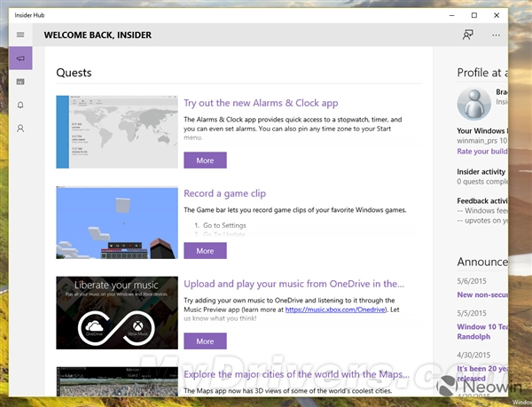The width and height of the screenshot is (532, 407).
Task: Click More under Alarms & Clock quest
Action: tap(205, 160)
